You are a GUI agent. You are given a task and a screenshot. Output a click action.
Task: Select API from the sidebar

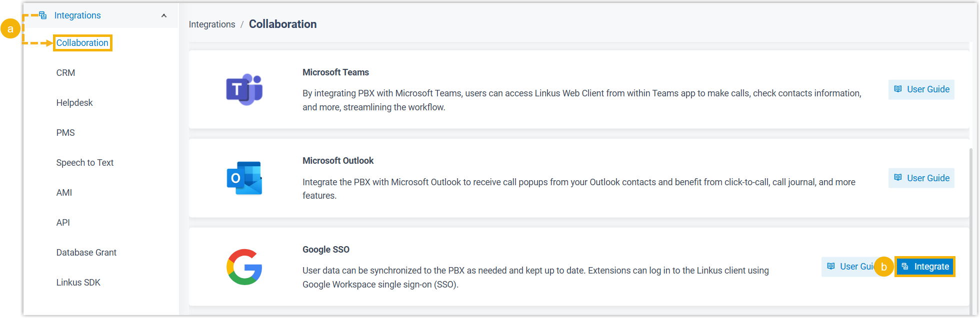[63, 223]
